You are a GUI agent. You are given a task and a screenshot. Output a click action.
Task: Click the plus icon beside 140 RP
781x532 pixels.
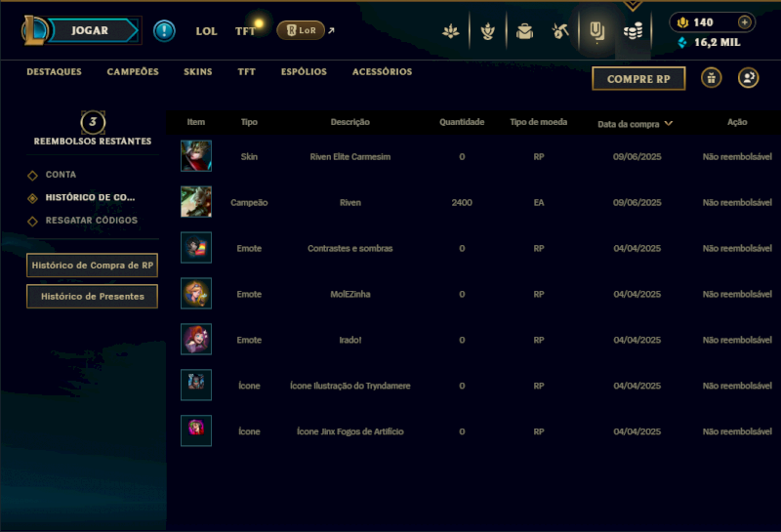(x=744, y=22)
